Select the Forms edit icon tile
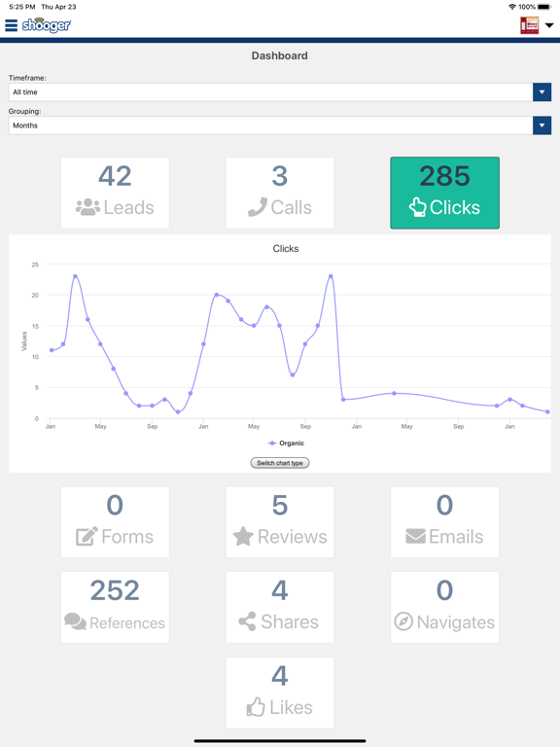This screenshot has height=747, width=560. pyautogui.click(x=115, y=521)
